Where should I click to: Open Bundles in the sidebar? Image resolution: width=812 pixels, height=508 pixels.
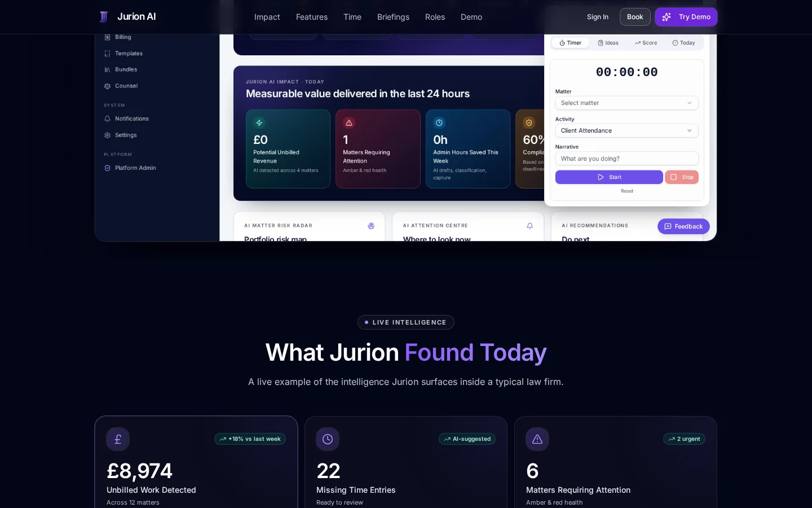click(126, 70)
